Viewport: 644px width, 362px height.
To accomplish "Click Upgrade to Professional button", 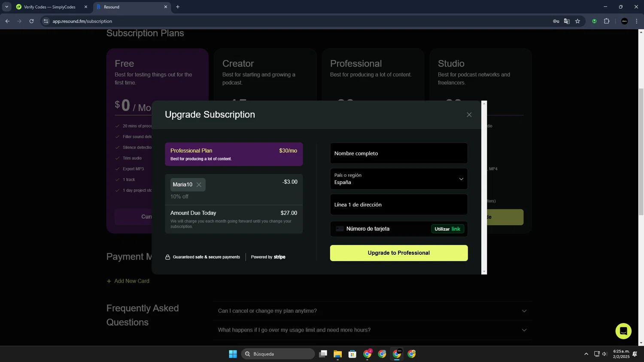I will pyautogui.click(x=398, y=253).
